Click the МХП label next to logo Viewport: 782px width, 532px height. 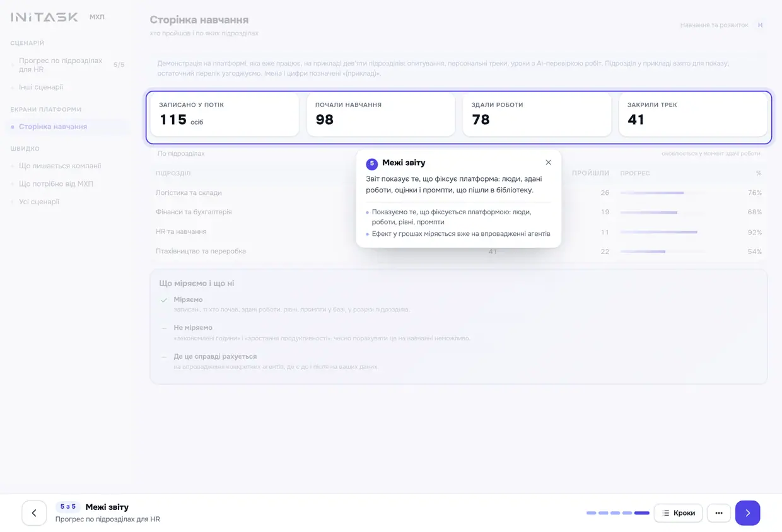click(97, 17)
